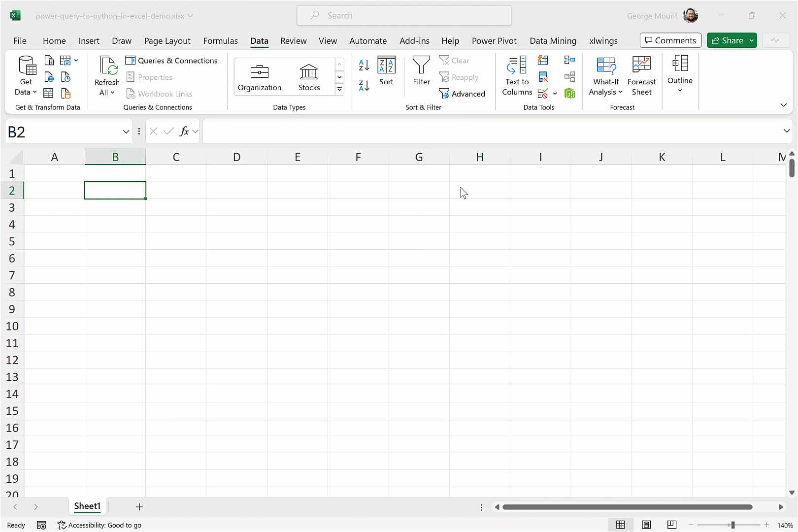798x532 pixels.
Task: Click From Web data icon
Action: [x=49, y=77]
